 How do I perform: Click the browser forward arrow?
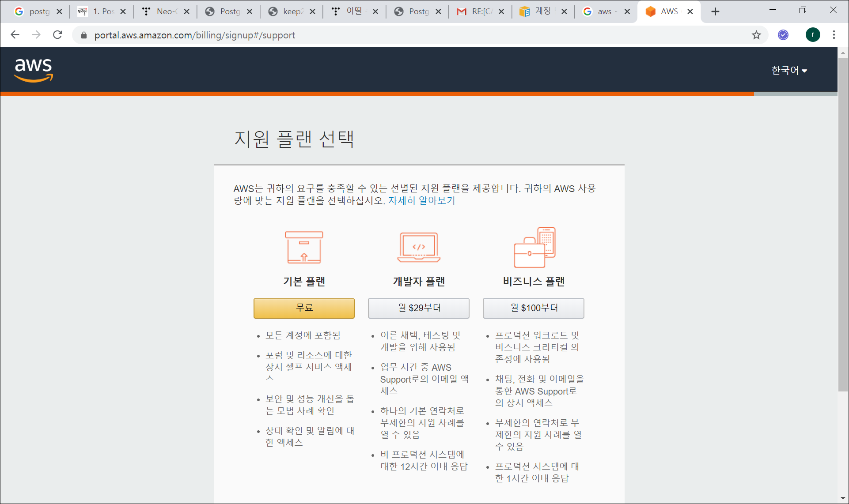point(36,35)
